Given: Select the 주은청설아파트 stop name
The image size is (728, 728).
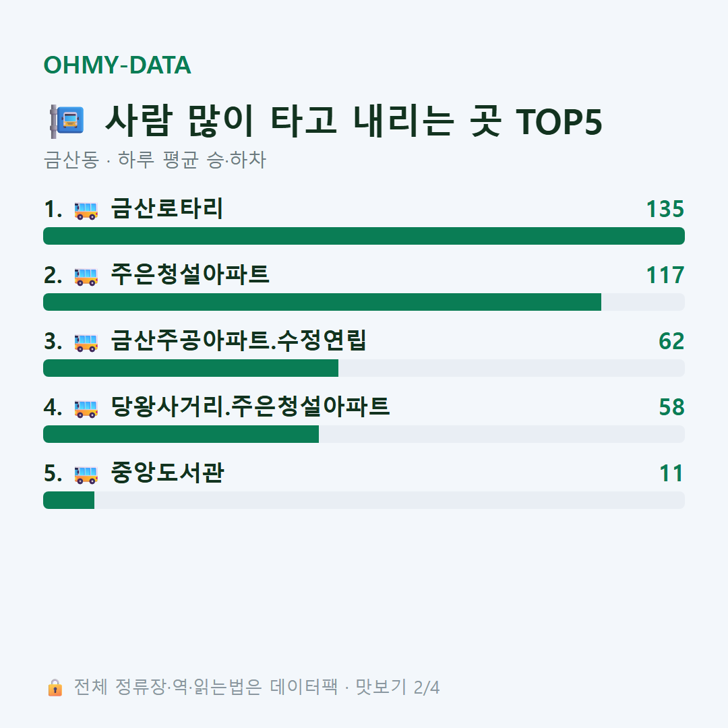Looking at the screenshot, I should click(x=190, y=274).
